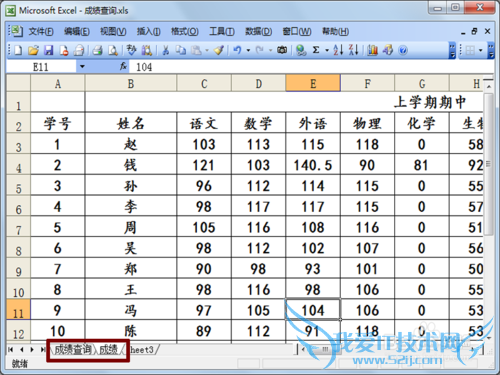
Task: Open the 工具(T) menu
Action: pyautogui.click(x=222, y=31)
